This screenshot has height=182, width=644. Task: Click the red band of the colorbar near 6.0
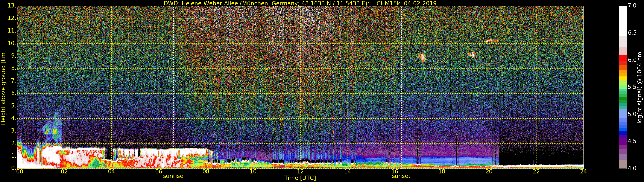pos(623,59)
